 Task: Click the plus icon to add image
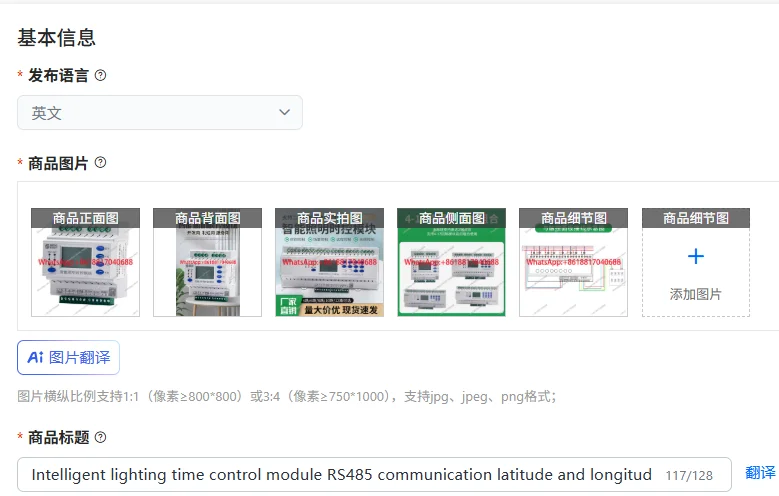click(x=696, y=256)
